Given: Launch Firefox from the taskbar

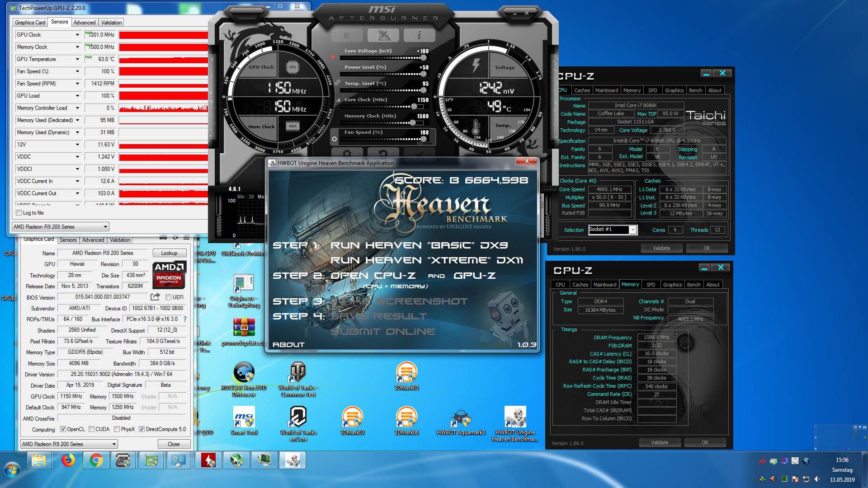Looking at the screenshot, I should [68, 460].
